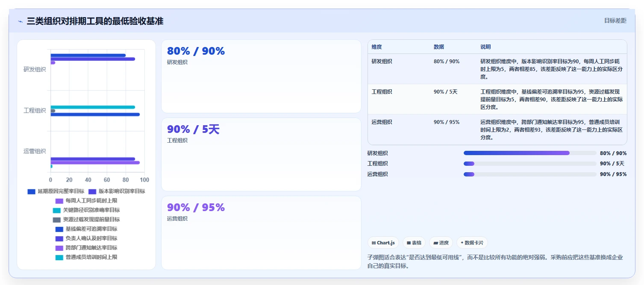This screenshot has height=285, width=644.
Task: Click the 目标差距 label in header
Action: 615,21
